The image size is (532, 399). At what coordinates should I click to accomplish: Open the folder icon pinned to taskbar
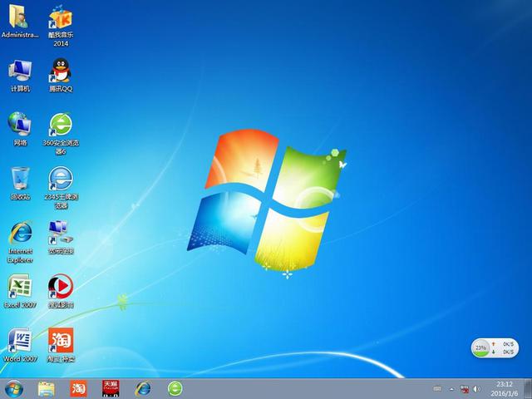click(47, 388)
